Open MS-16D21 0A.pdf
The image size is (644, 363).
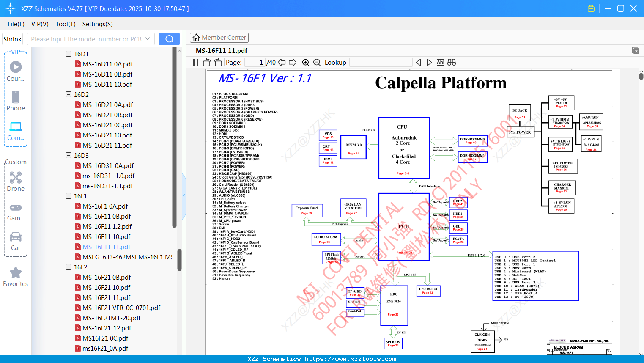(x=107, y=104)
